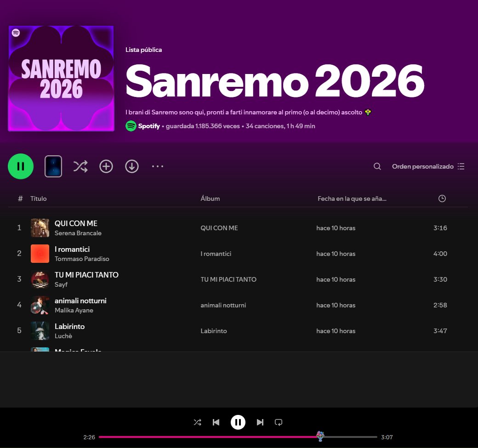Click the 2:26 elapsed time label
This screenshot has width=478, height=448.
point(89,437)
